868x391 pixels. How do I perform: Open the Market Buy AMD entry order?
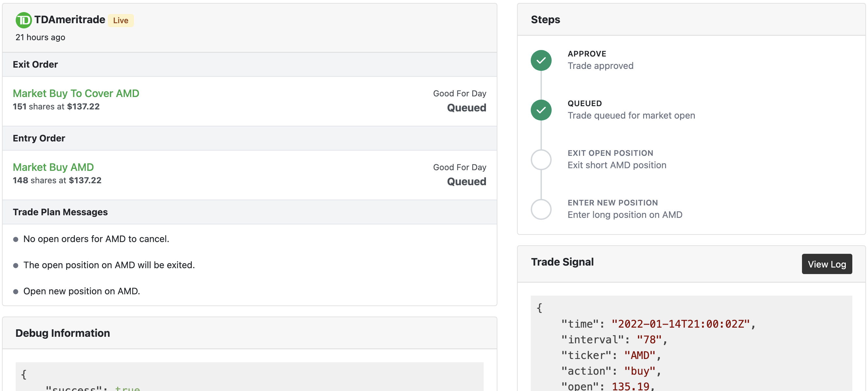pos(53,167)
